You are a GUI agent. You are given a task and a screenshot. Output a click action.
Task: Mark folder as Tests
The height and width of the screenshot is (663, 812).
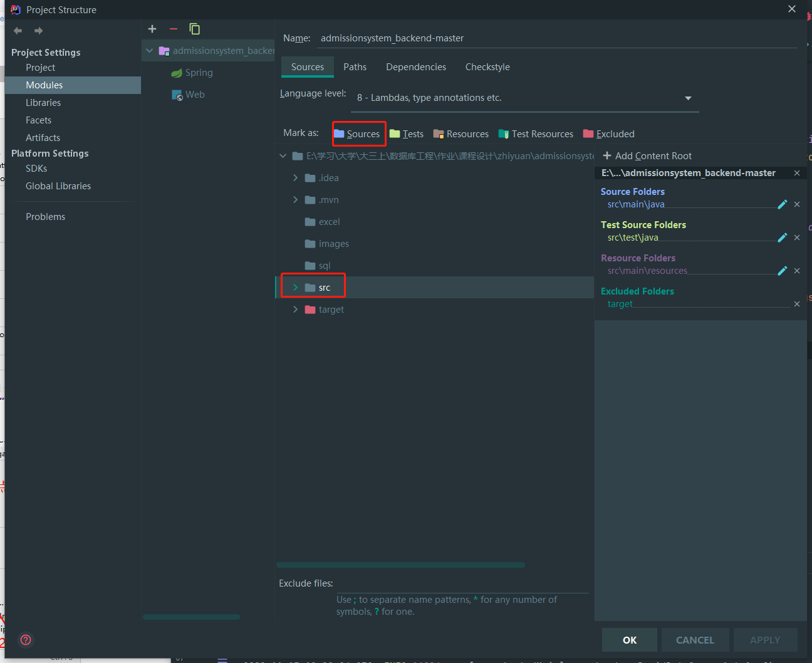(x=407, y=134)
